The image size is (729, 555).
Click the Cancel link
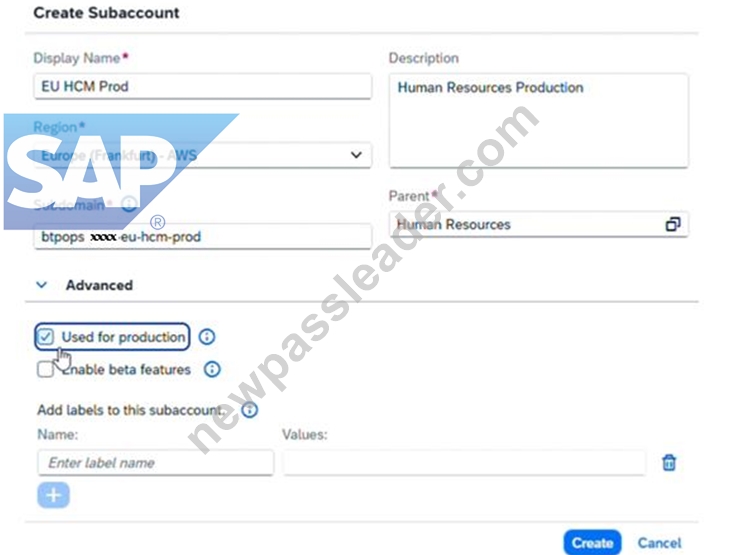659,543
